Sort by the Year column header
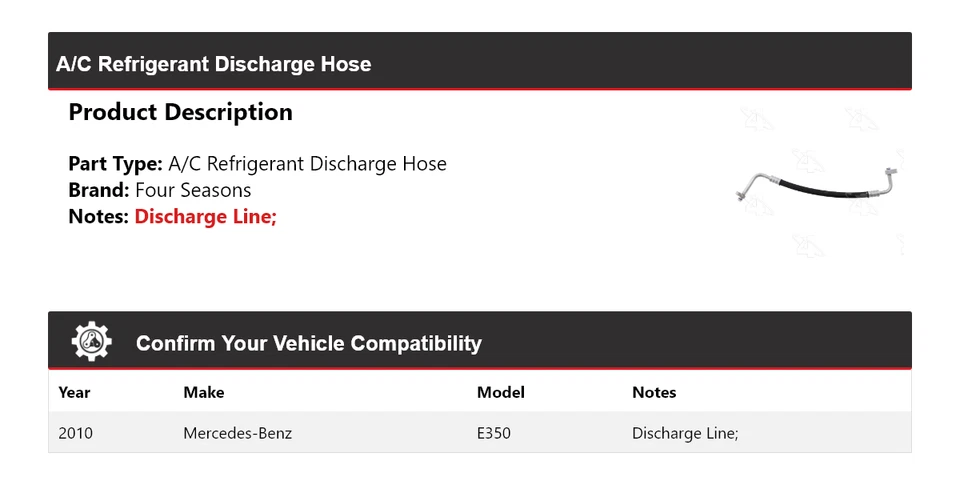960x485 pixels. pos(74,392)
